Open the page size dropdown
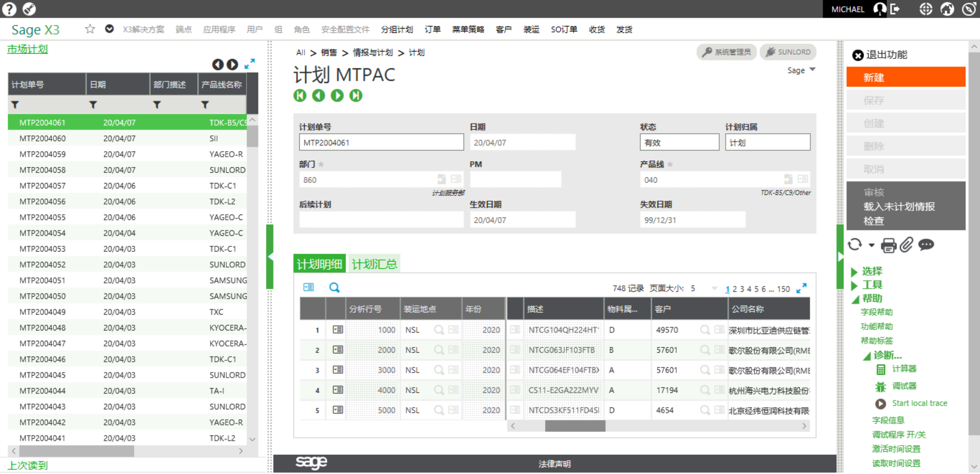The height and width of the screenshot is (474, 980). pyautogui.click(x=714, y=289)
